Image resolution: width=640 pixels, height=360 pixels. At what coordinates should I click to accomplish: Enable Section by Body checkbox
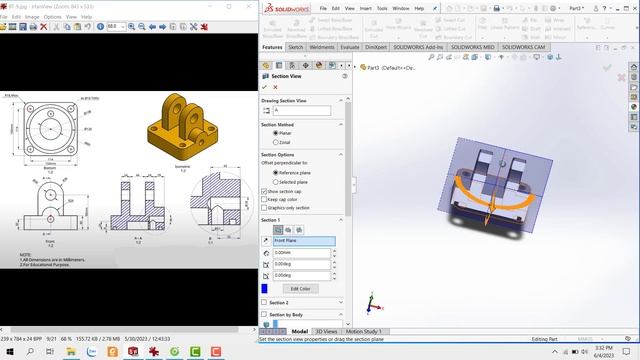264,315
